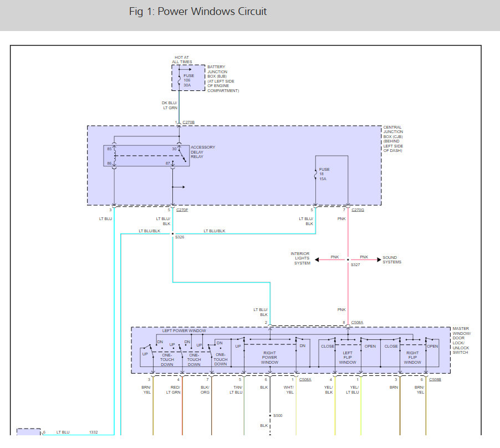Select the 'BRN/YEL' label under C508B pin 6
Image resolution: width=500 pixels, height=448 pixels.
(419, 390)
